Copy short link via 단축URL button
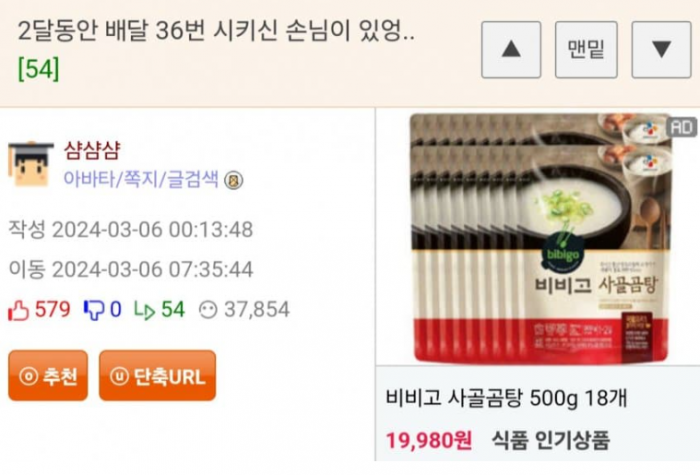 pyautogui.click(x=157, y=375)
